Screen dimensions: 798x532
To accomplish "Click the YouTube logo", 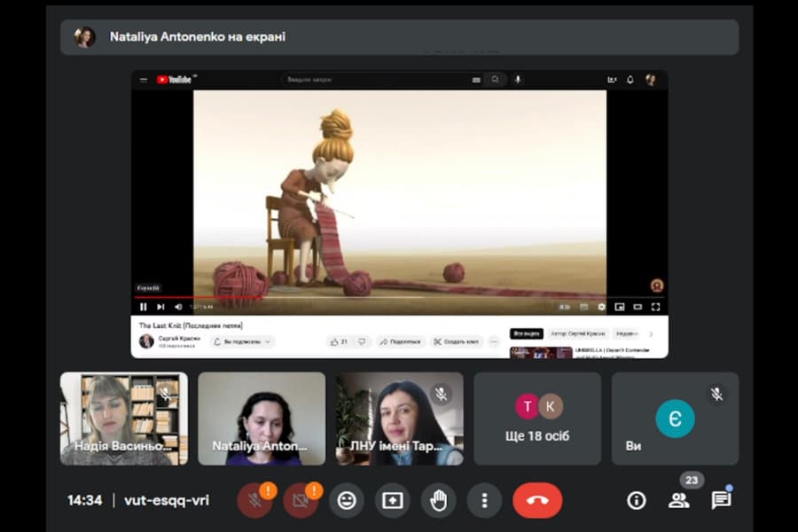I will (x=175, y=80).
